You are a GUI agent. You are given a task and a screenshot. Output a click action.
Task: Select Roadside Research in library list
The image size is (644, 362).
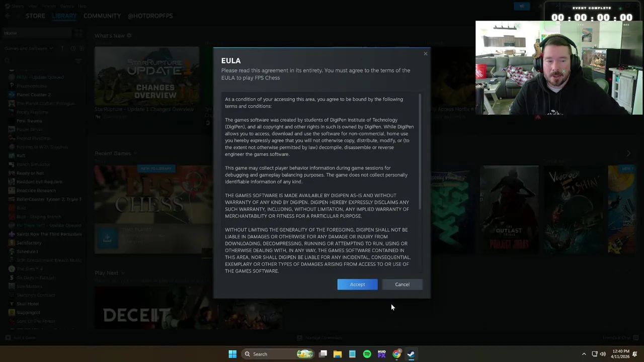point(36,191)
